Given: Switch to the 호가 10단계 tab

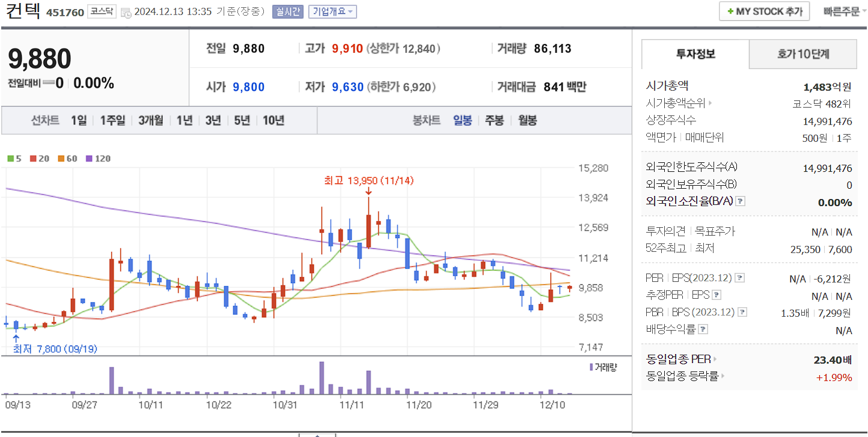Looking at the screenshot, I should tap(802, 53).
